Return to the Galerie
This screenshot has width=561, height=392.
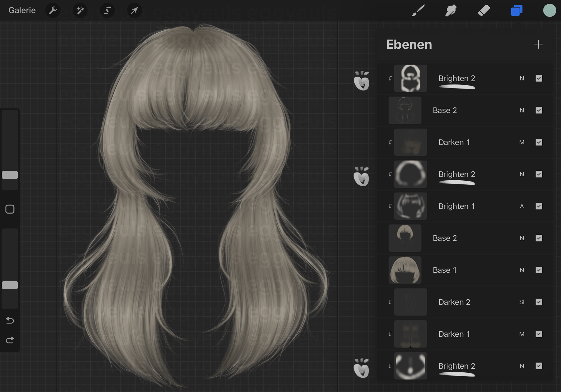[x=22, y=11]
